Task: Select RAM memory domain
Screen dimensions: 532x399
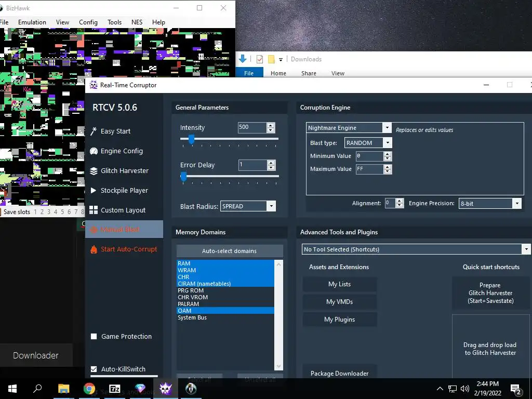Action: (x=225, y=263)
